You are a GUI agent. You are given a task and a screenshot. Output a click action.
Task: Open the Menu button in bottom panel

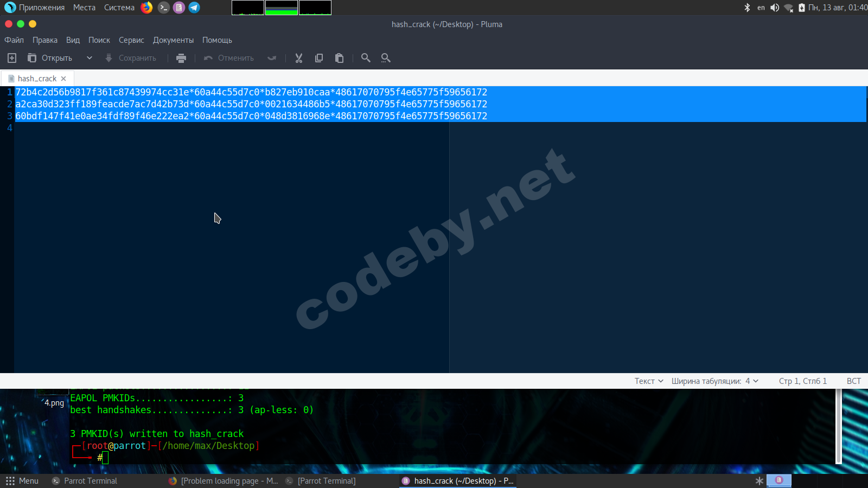pos(22,481)
